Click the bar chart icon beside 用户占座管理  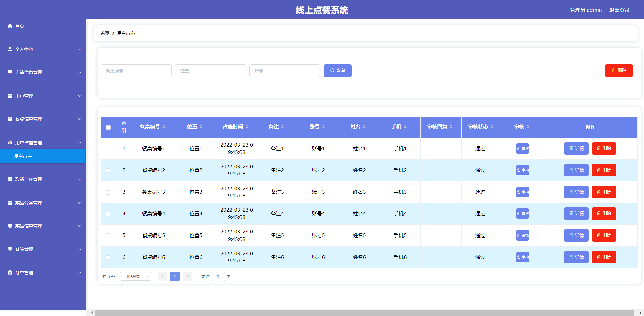click(x=10, y=143)
